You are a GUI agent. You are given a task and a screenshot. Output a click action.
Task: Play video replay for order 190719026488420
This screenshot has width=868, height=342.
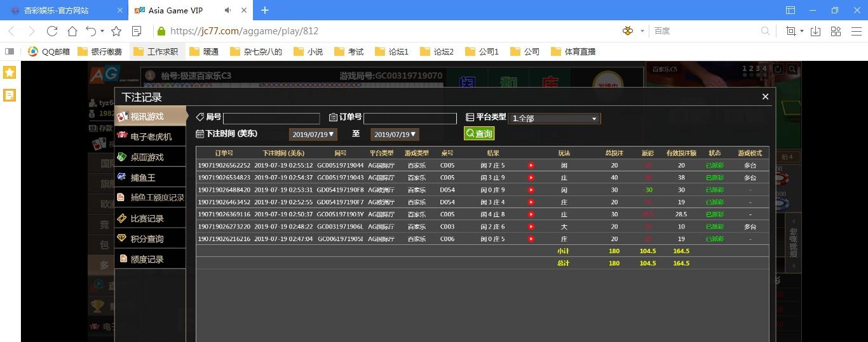click(531, 190)
